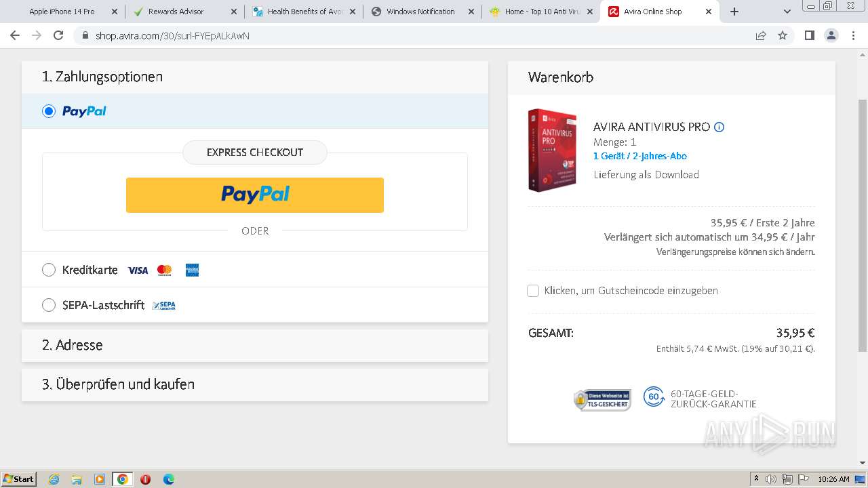Click the EXPRESS CHECKOUT label
Image resolution: width=868 pixels, height=488 pixels.
pyautogui.click(x=255, y=152)
